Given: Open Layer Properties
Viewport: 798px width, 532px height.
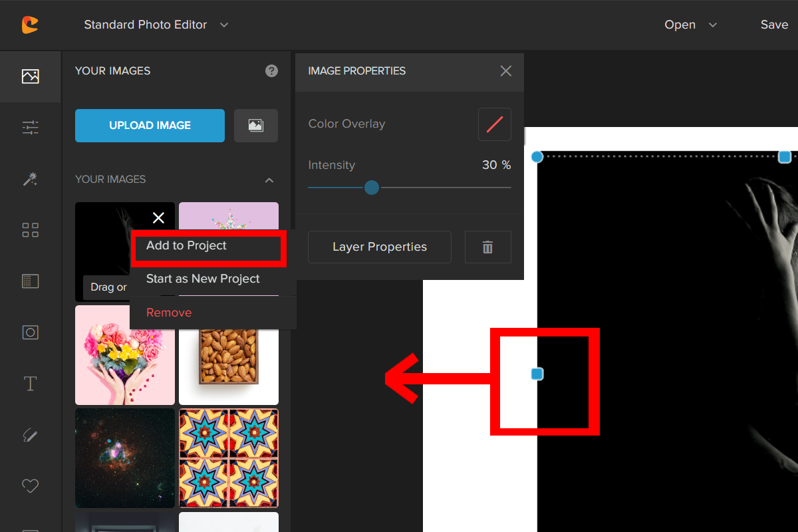Looking at the screenshot, I should coord(380,247).
